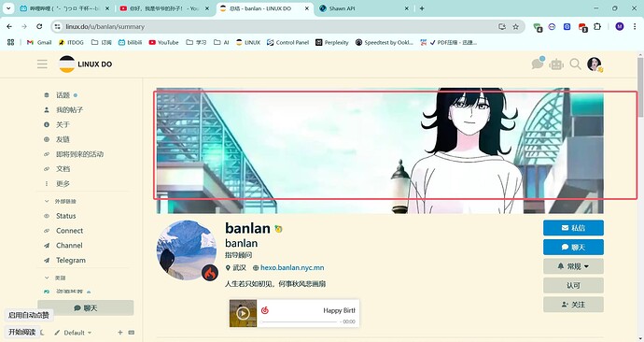Viewport: 644px width, 342px height.
Task: Open the Extensions puzzle menu
Action: [x=597, y=26]
